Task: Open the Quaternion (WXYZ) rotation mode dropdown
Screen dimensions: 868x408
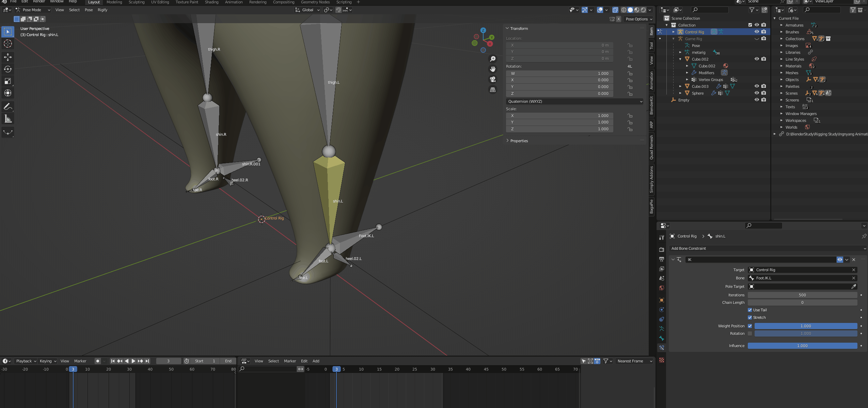Action: (x=574, y=101)
